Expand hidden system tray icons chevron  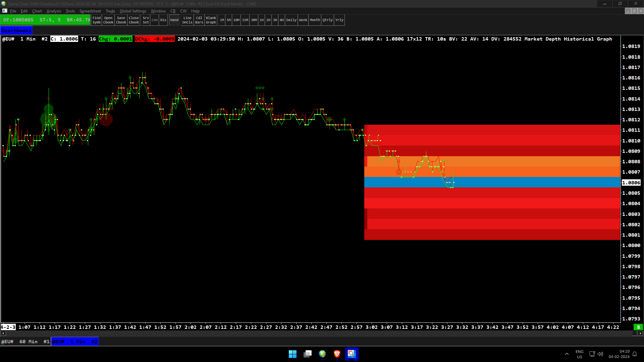[567, 354]
